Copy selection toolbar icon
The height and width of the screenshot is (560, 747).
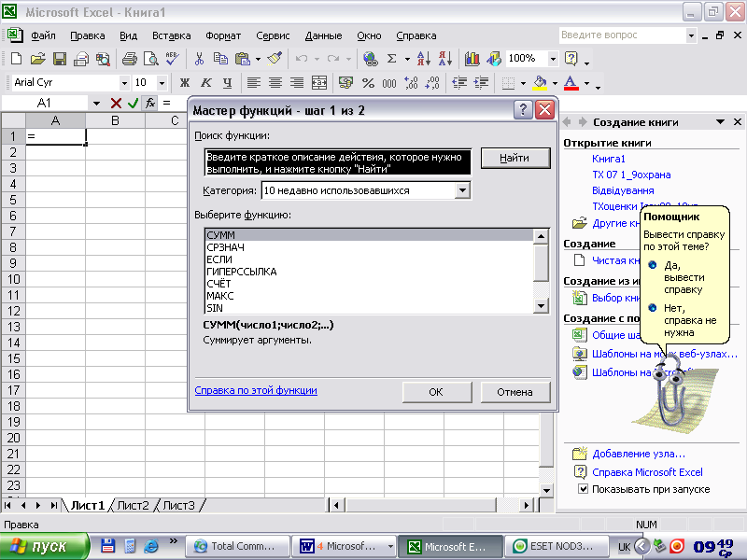(220, 59)
